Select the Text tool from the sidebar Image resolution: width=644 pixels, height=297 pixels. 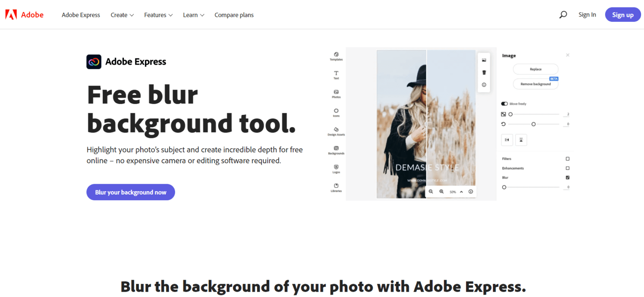[336, 74]
